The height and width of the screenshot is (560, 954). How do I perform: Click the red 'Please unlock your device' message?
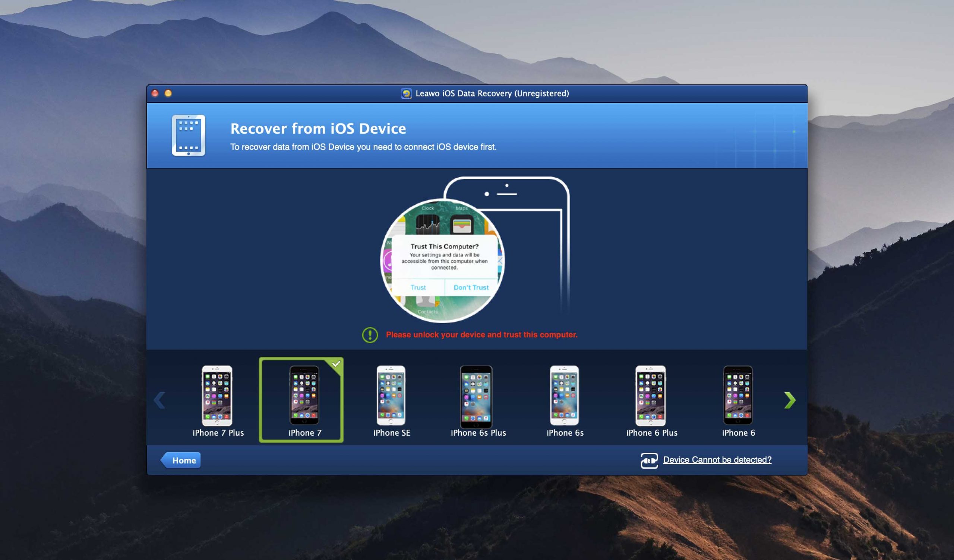click(x=481, y=334)
